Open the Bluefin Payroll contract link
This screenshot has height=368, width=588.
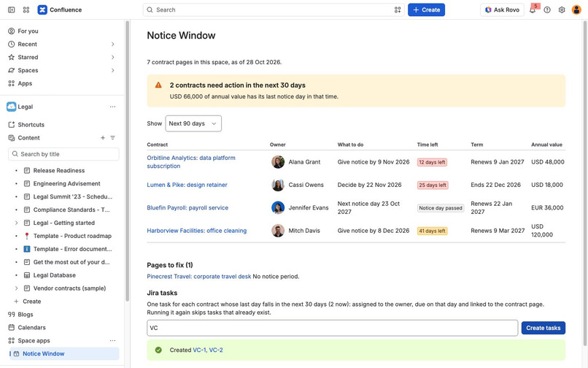pyautogui.click(x=187, y=207)
